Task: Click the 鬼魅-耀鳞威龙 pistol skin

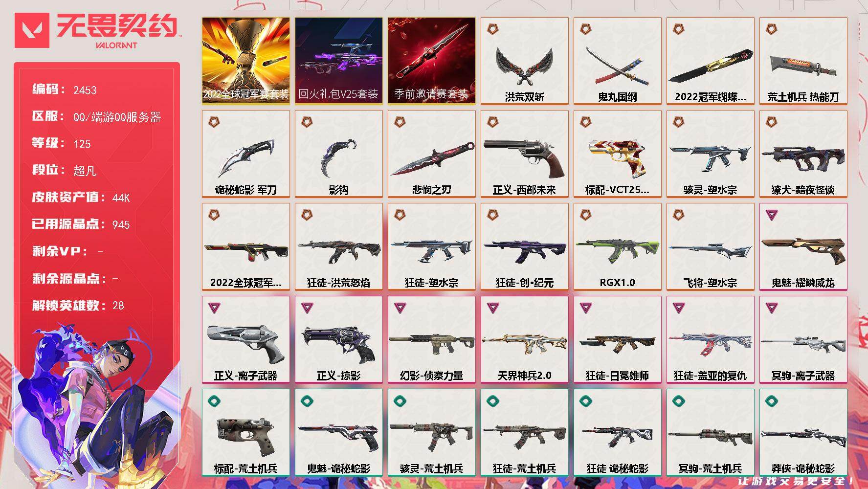Action: tap(803, 247)
